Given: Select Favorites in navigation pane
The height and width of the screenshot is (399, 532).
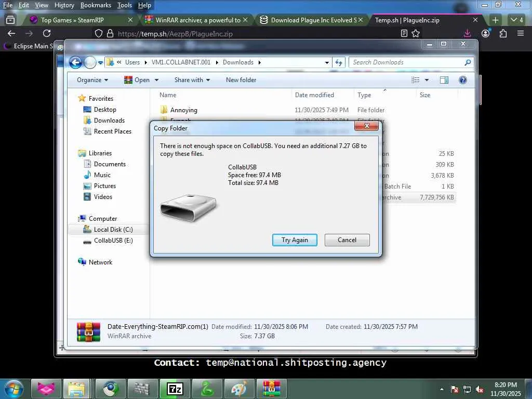Looking at the screenshot, I should tap(101, 98).
